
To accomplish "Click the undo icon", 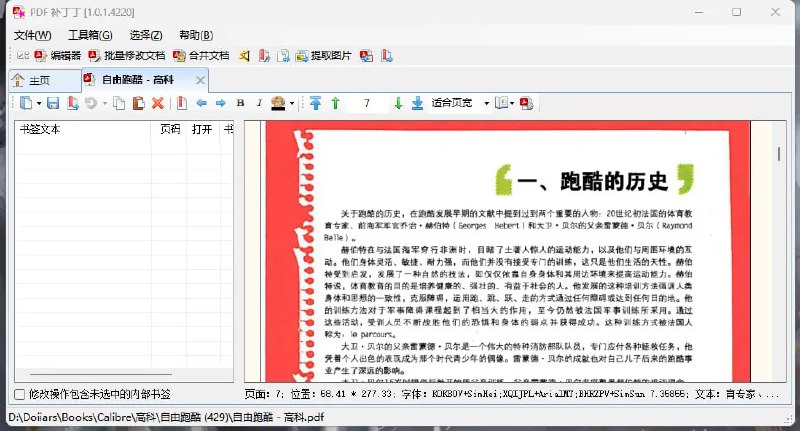I will tap(89, 103).
